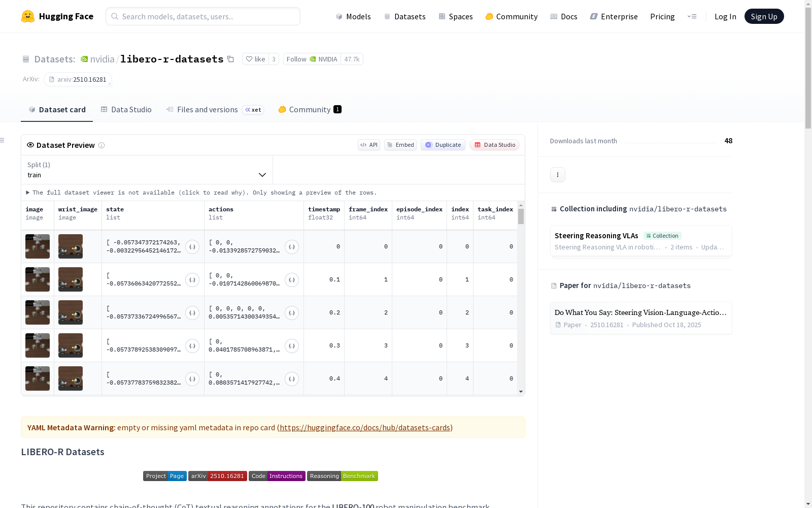The width and height of the screenshot is (812, 508).
Task: Click the Reasoning Benchmark badge
Action: pyautogui.click(x=343, y=476)
